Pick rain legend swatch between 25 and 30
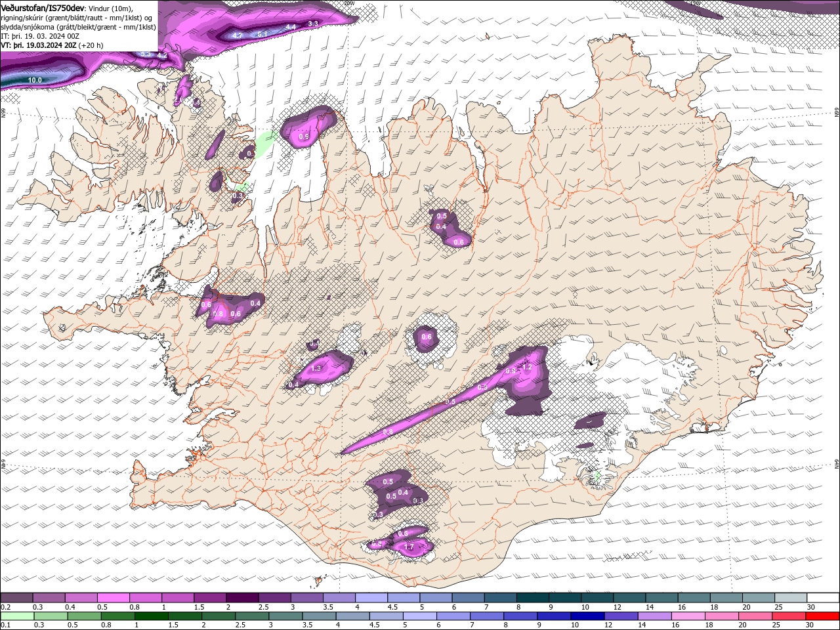 pyautogui.click(x=789, y=616)
